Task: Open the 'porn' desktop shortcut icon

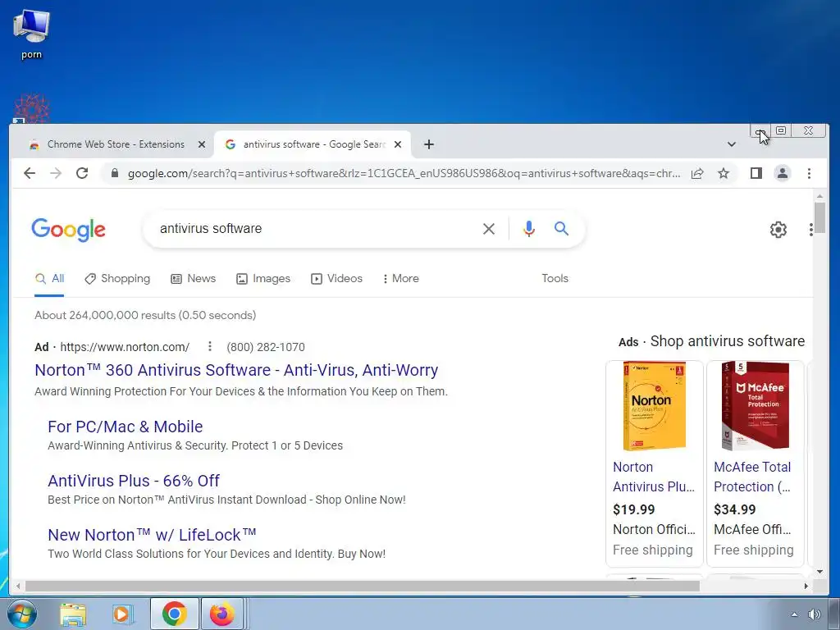Action: point(31,34)
